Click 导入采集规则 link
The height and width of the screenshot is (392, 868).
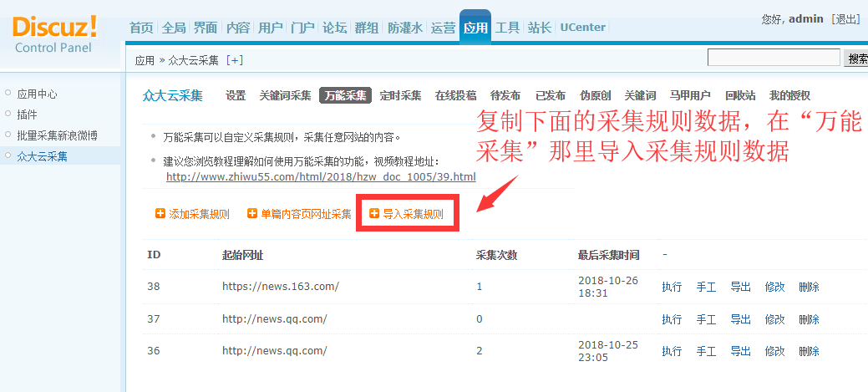[x=413, y=214]
